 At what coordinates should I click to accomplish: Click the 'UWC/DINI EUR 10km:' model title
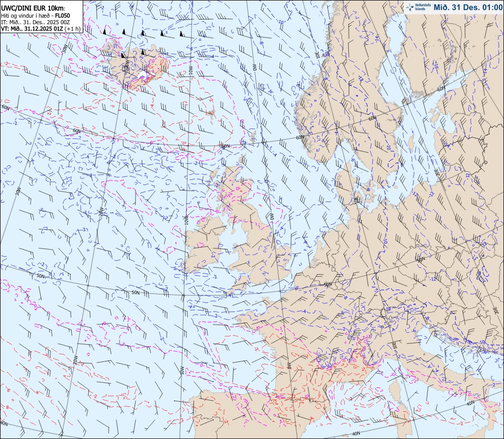[33, 9]
